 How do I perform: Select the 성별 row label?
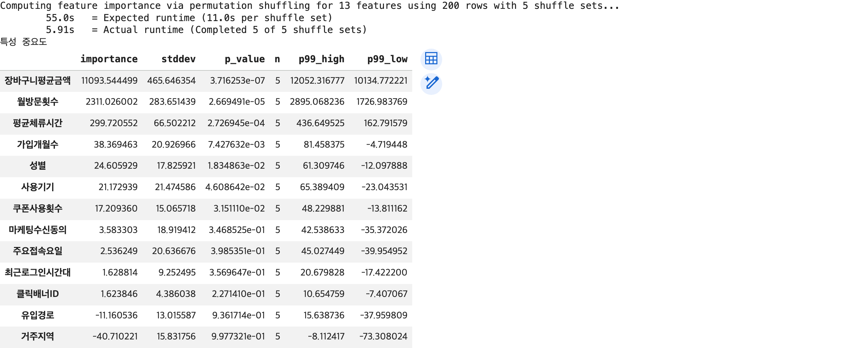[37, 166]
